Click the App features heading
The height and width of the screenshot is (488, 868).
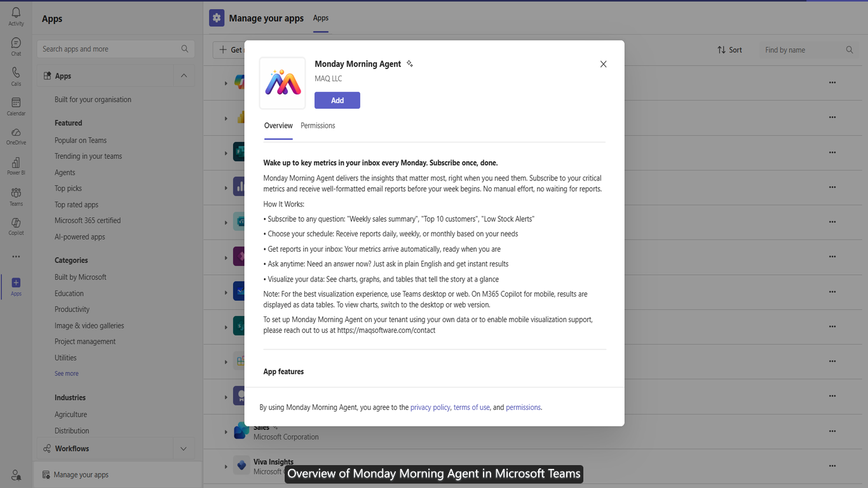283,372
